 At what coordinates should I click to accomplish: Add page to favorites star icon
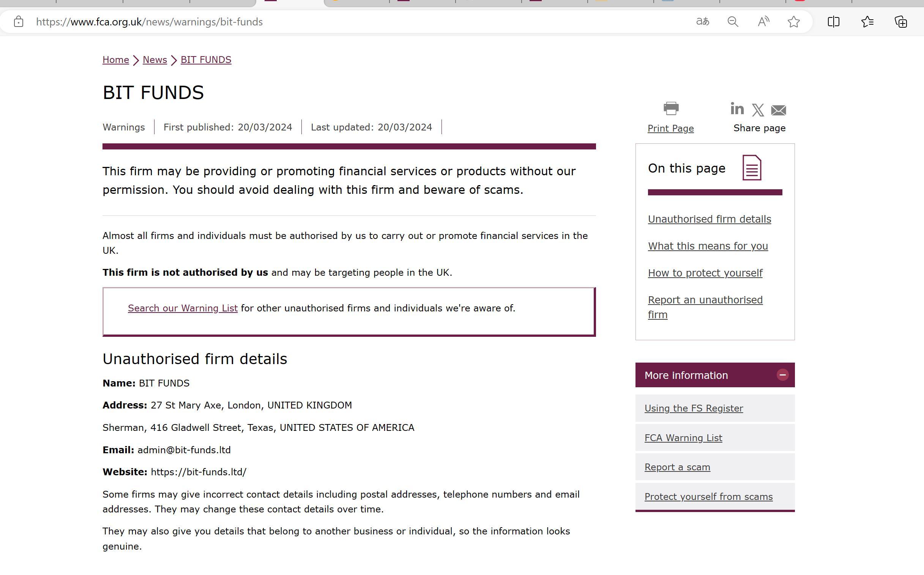click(x=793, y=22)
